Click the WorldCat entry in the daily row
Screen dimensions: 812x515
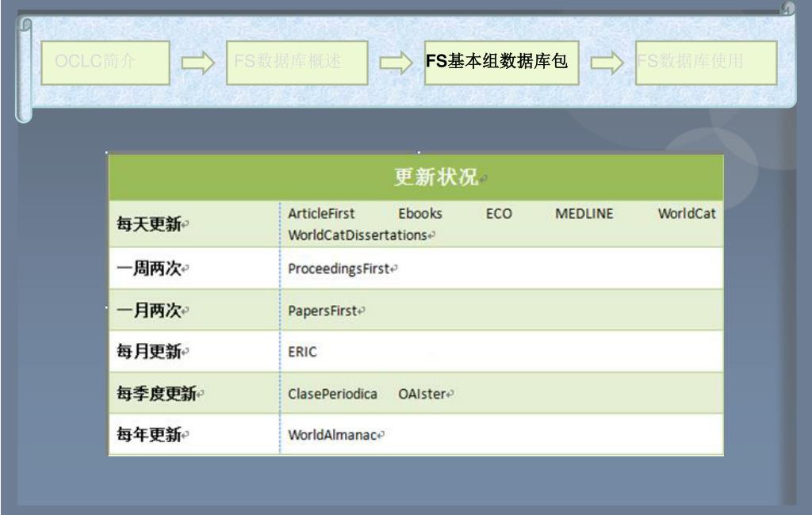(687, 213)
